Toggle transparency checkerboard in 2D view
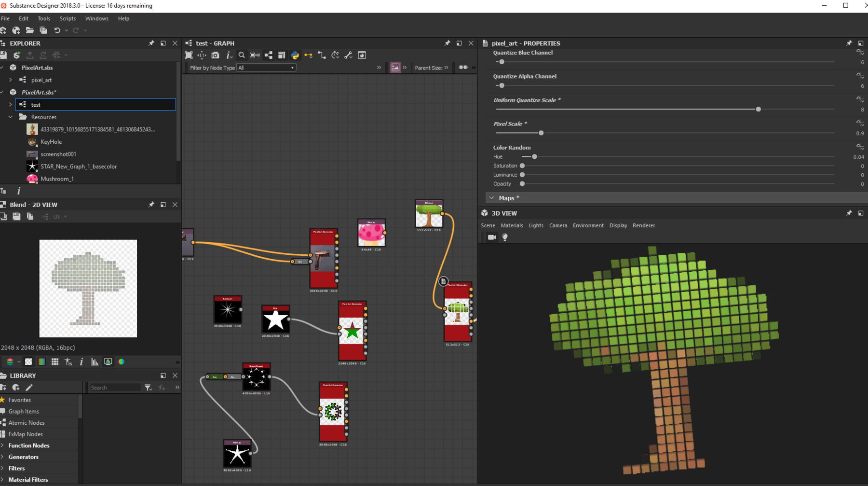 click(28, 361)
